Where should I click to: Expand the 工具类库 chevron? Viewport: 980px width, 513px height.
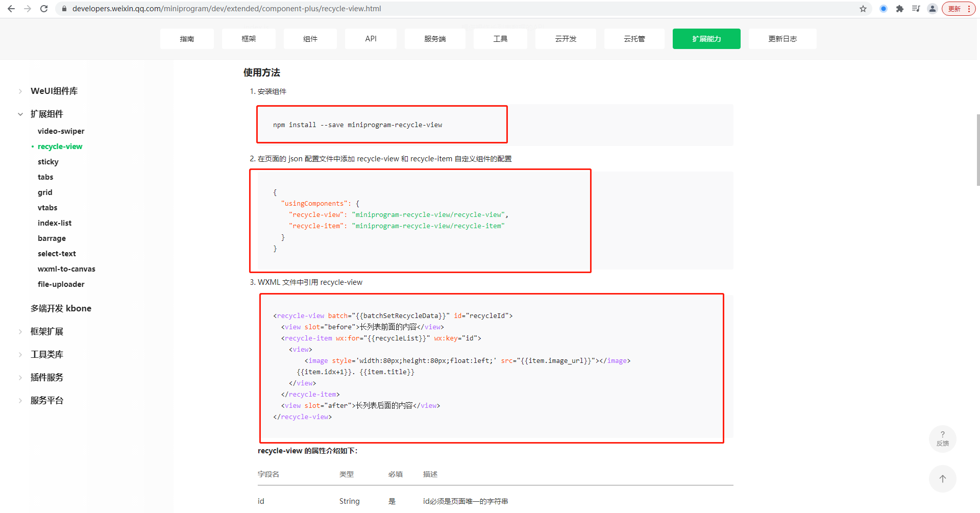click(20, 355)
